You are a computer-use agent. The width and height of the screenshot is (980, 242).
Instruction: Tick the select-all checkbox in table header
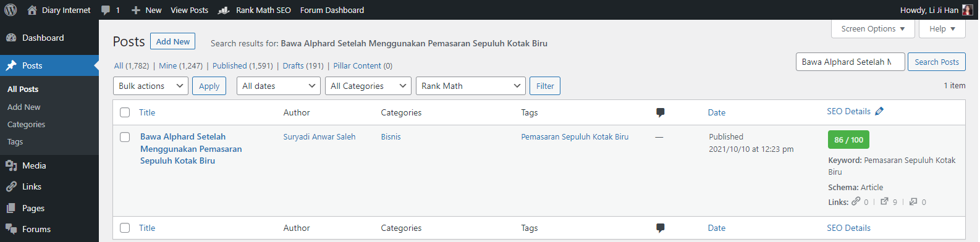point(125,112)
